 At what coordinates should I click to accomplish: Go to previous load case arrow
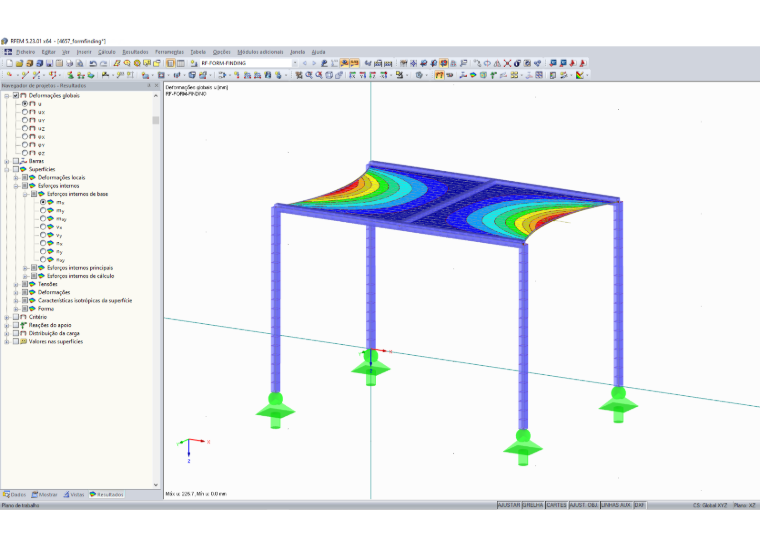coord(304,63)
